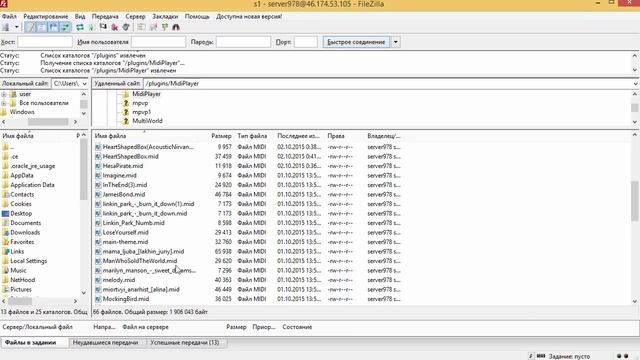The width and height of the screenshot is (640, 360).
Task: Select the MidiPlayer folder in the remote tree
Action: 147,94
